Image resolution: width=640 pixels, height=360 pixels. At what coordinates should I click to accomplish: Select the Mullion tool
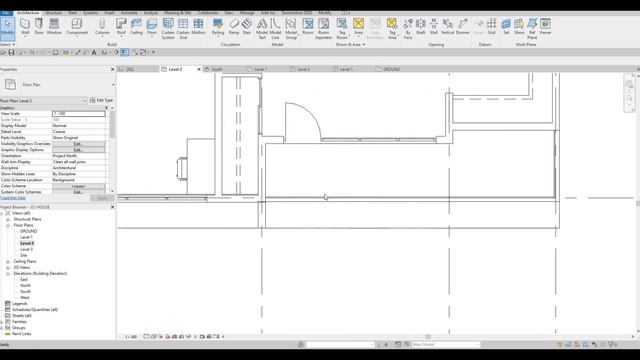[x=198, y=27]
